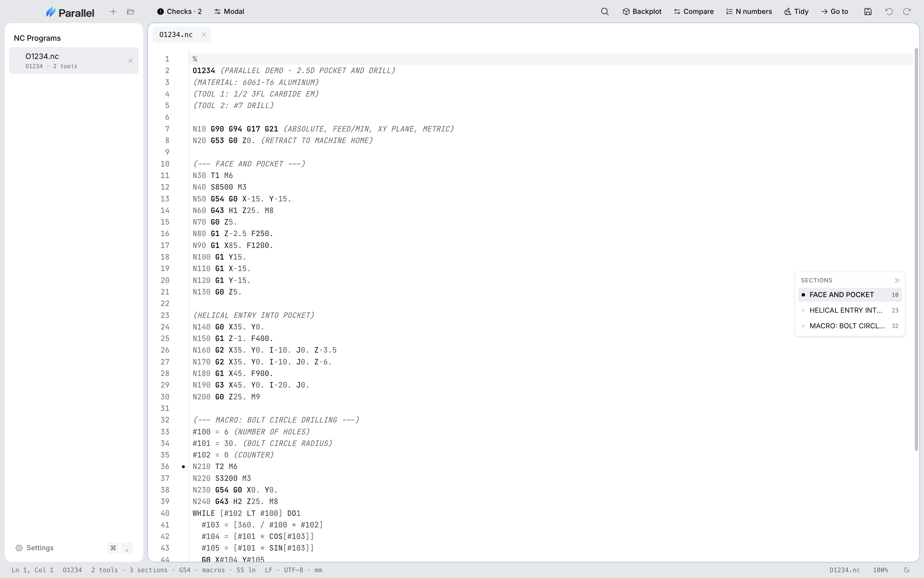The height and width of the screenshot is (578, 924).
Task: Open N numbers renumbering tool
Action: tap(749, 12)
